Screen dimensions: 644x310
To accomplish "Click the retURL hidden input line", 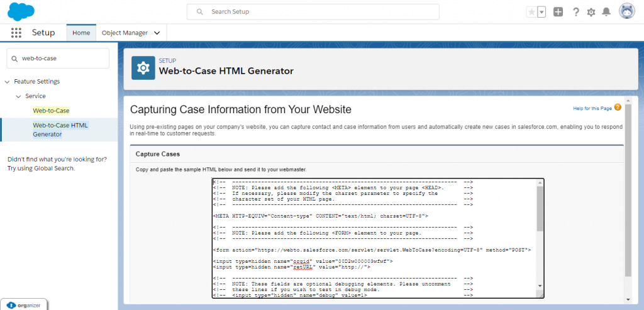I will pyautogui.click(x=292, y=267).
